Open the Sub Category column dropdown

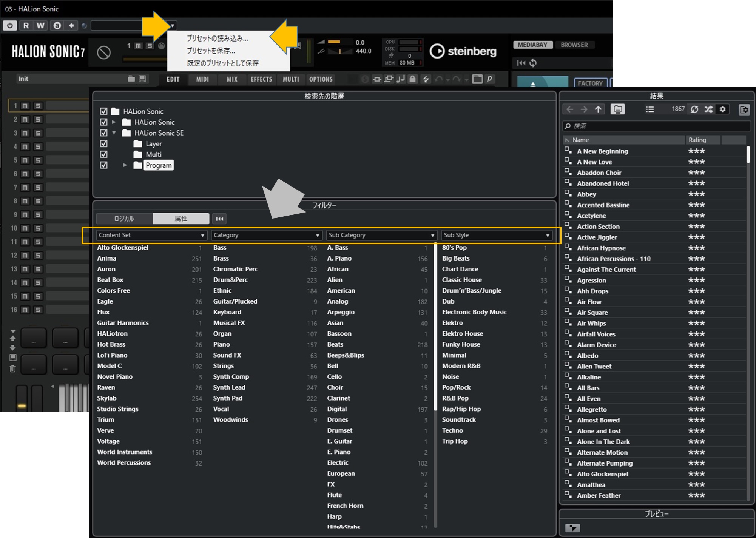pos(381,235)
